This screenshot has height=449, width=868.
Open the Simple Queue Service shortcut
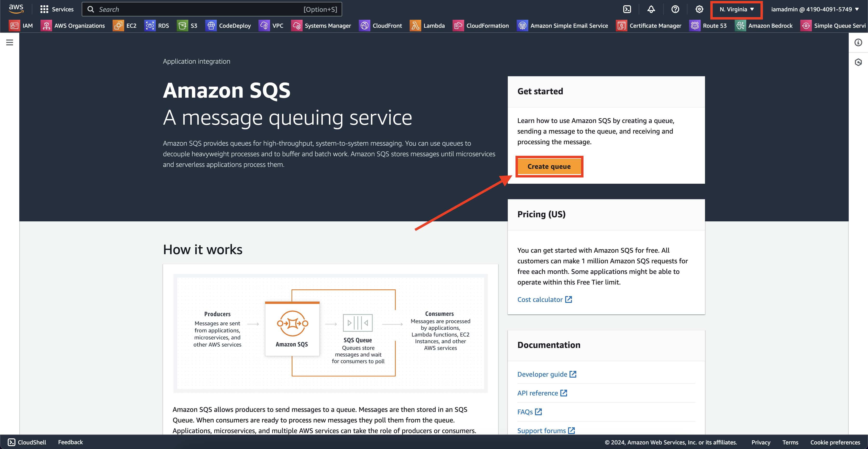pos(833,26)
